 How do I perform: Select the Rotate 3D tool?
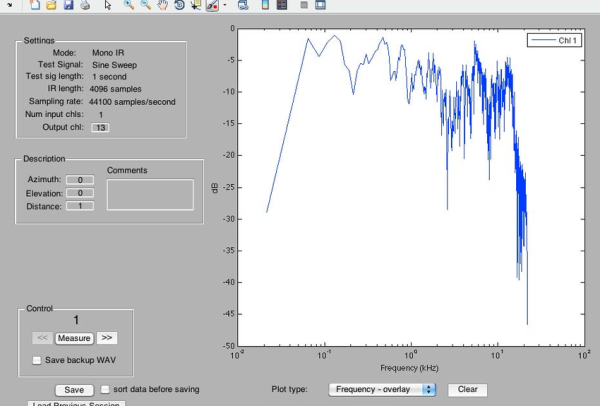(x=179, y=6)
